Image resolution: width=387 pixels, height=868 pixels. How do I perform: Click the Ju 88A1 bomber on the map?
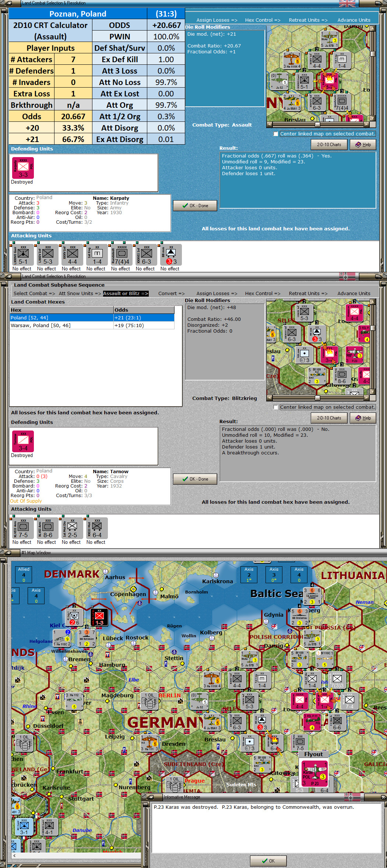point(212,722)
